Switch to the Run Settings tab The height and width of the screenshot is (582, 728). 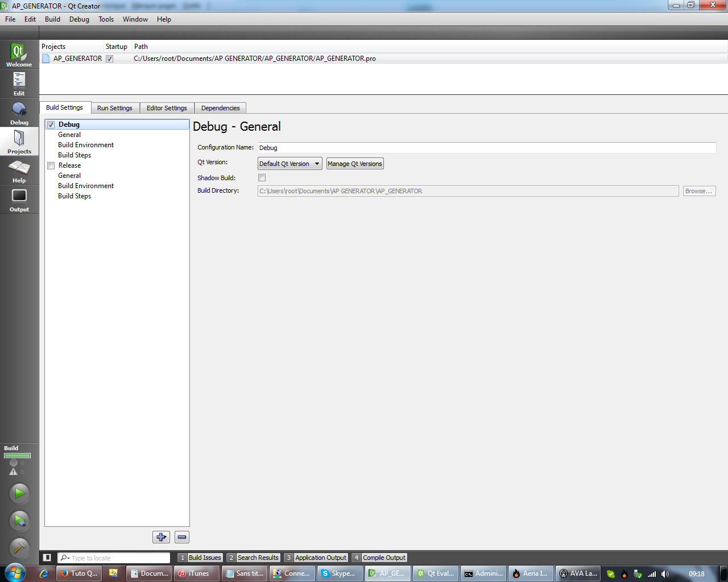pyautogui.click(x=115, y=108)
